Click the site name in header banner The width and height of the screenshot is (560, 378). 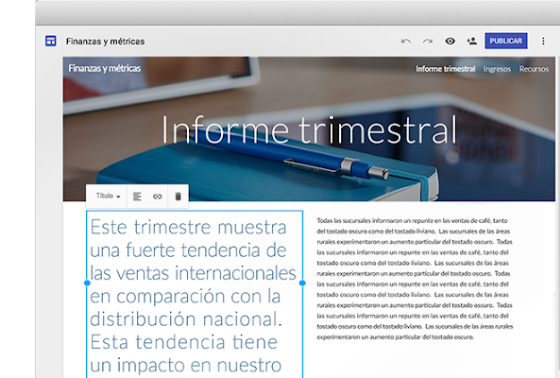tap(105, 68)
